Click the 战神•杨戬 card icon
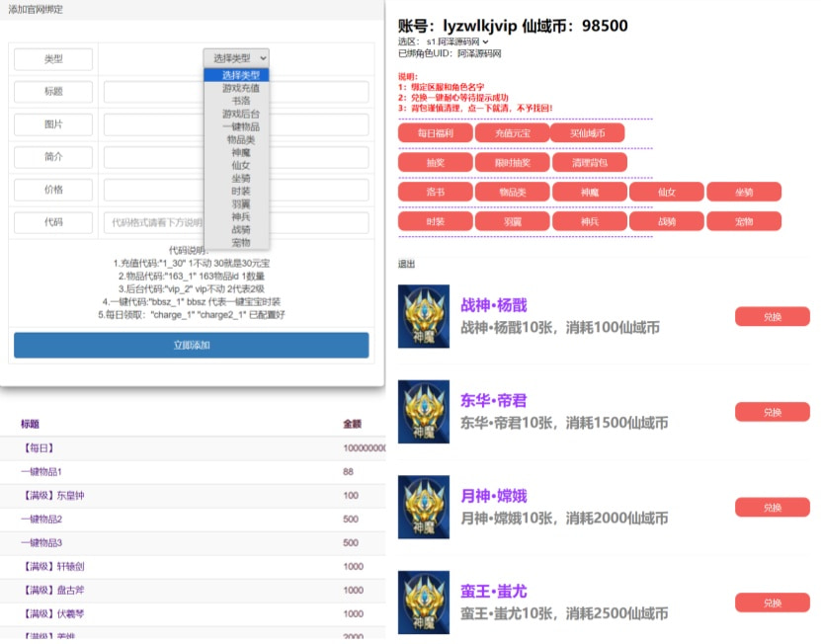The width and height of the screenshot is (821, 644). tap(422, 316)
